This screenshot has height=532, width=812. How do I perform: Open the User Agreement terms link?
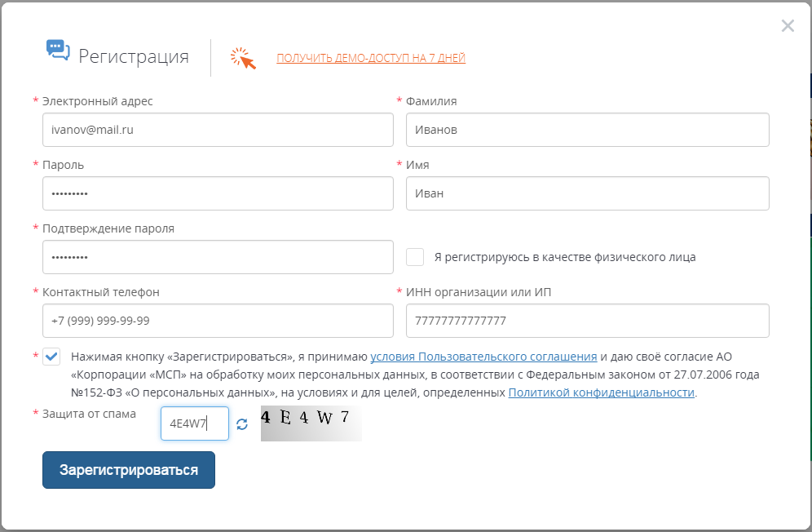click(x=483, y=357)
